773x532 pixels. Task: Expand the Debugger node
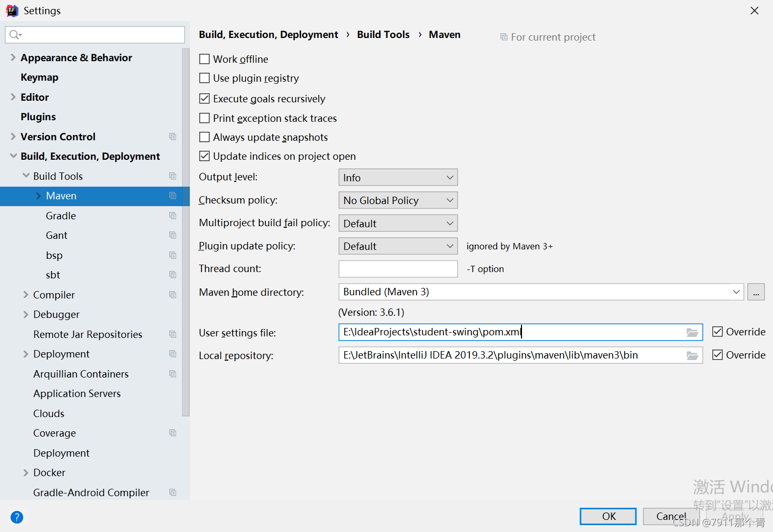tap(26, 314)
